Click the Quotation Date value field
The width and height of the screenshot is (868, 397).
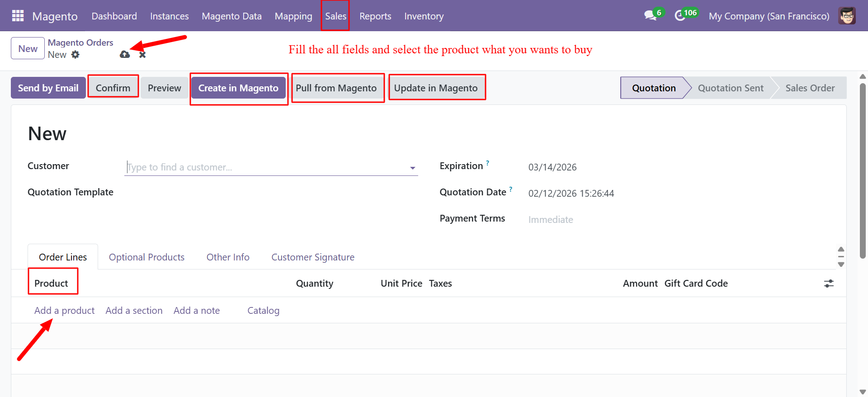(571, 194)
